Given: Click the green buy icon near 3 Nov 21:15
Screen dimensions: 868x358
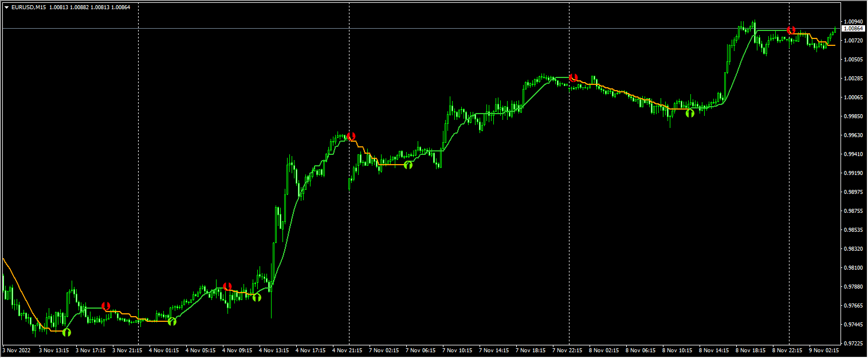Looking at the screenshot, I should coord(172,322).
